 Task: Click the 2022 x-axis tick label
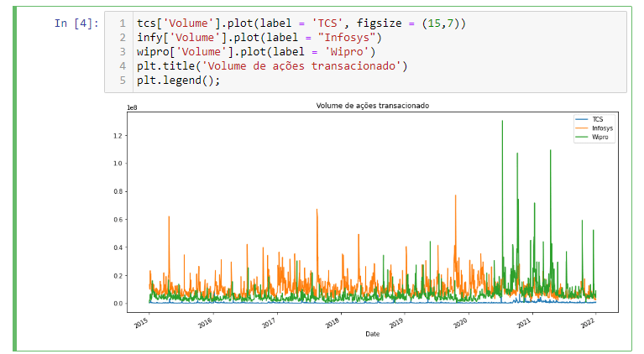click(593, 321)
